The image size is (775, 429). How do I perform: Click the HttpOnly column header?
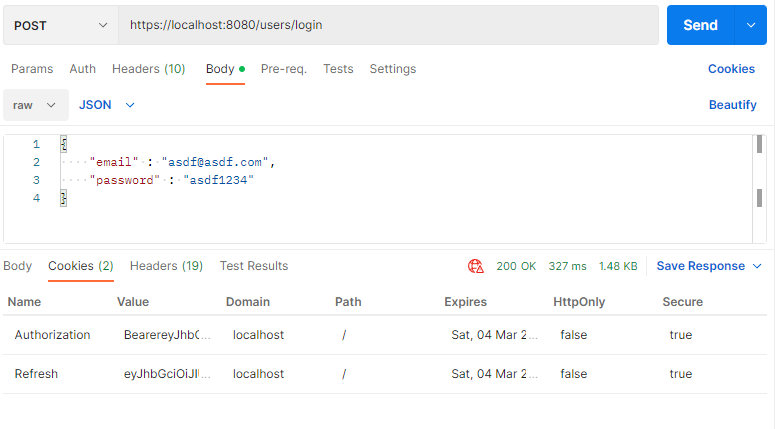coord(579,302)
